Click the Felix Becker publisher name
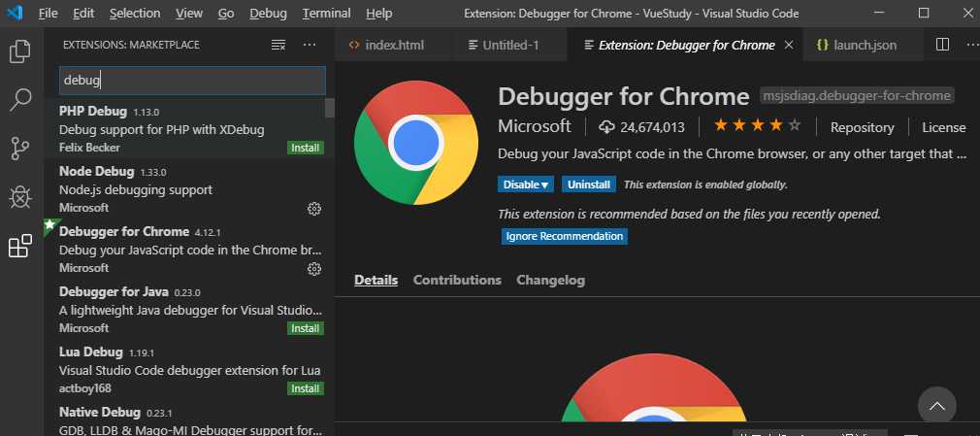The height and width of the screenshot is (436, 980). click(x=89, y=148)
